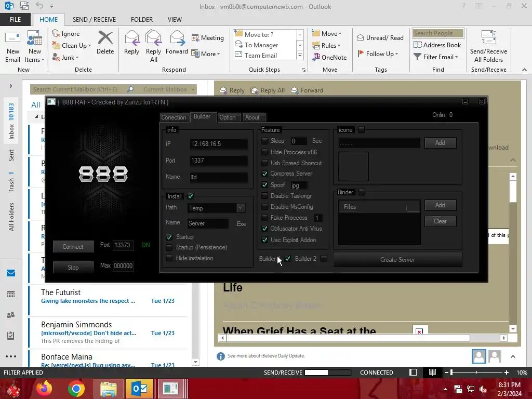The width and height of the screenshot is (532, 399).
Task: Click the volume icon in the system tray
Action: point(483,389)
